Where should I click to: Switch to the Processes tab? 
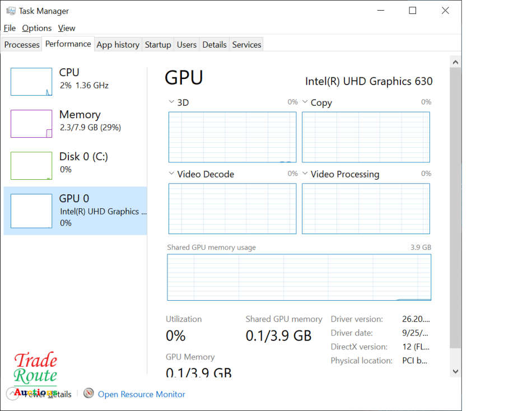(21, 44)
